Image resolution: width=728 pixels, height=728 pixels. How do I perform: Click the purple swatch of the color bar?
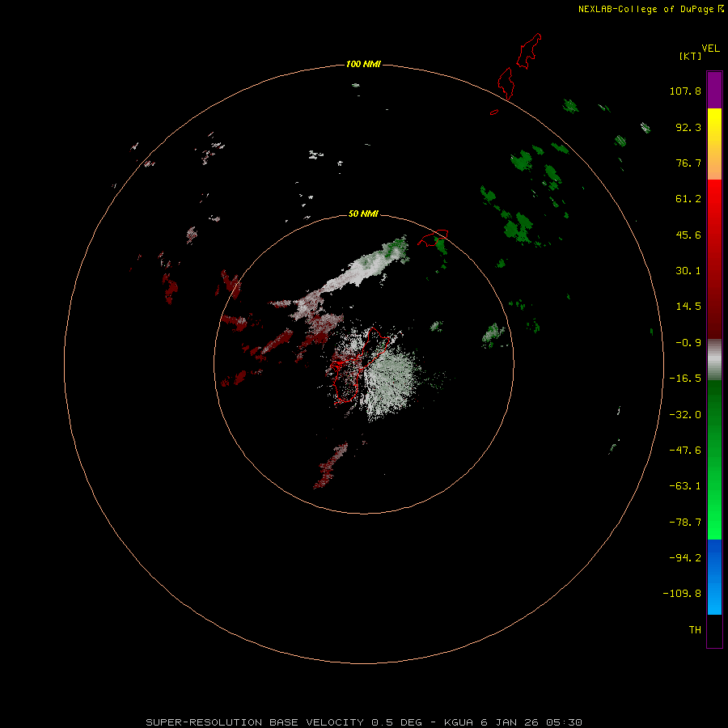coord(714,90)
